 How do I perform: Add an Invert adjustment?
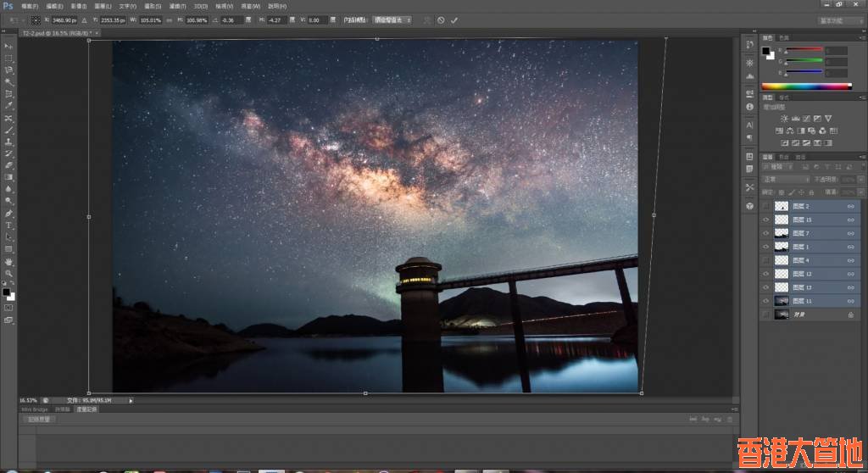click(x=784, y=143)
